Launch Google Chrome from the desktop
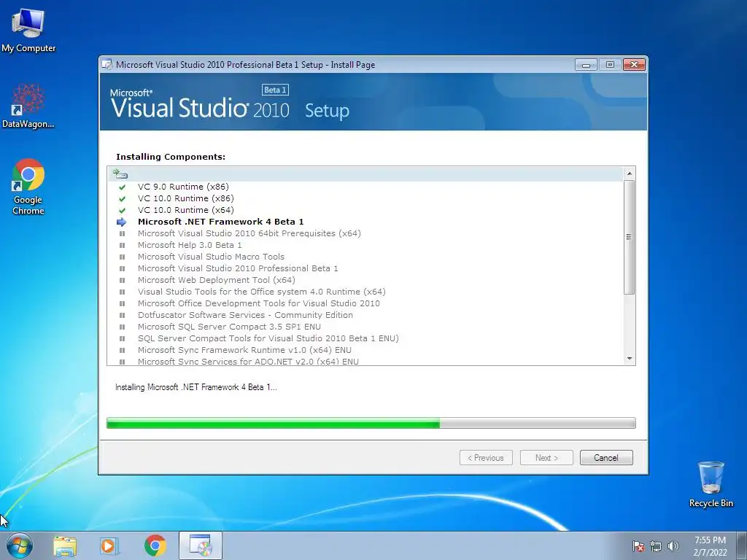 tap(28, 187)
